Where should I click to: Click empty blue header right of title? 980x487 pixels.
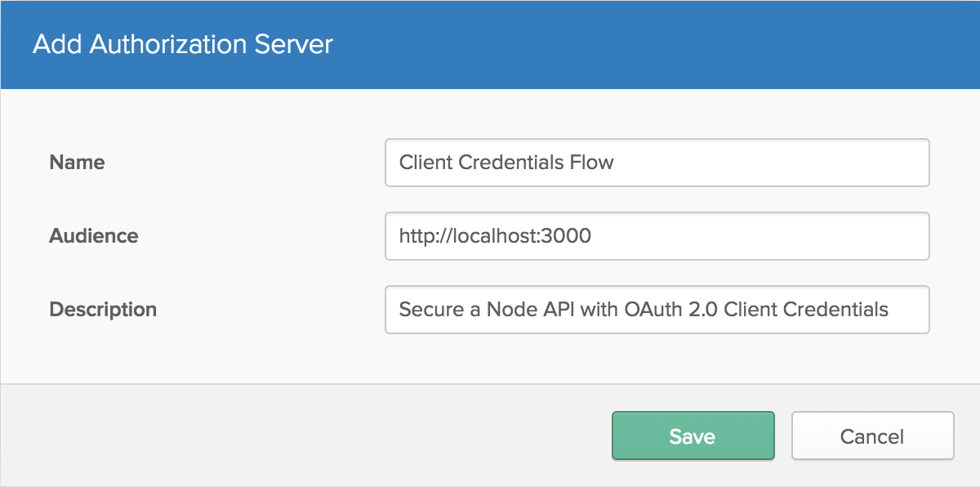pos(653,44)
